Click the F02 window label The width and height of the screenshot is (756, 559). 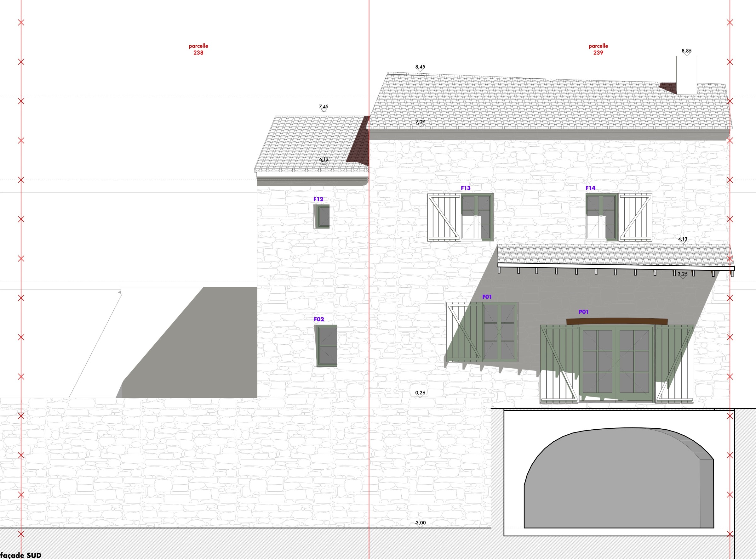pyautogui.click(x=319, y=319)
